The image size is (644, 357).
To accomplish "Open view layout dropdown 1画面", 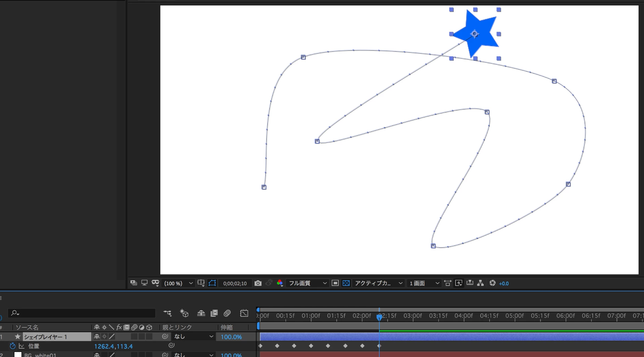I will (424, 283).
